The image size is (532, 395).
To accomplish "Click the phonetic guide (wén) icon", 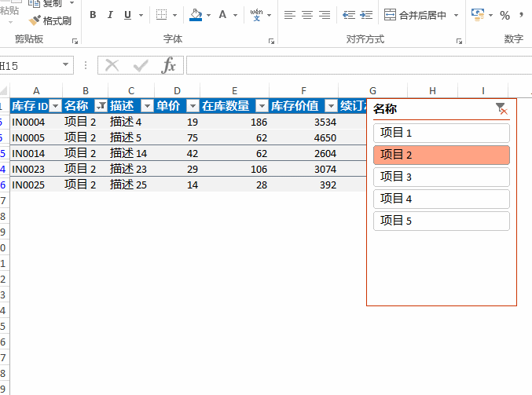I will pyautogui.click(x=256, y=14).
